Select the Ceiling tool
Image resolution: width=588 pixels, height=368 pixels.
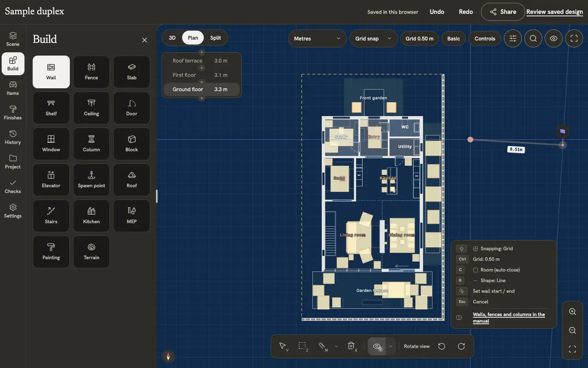[91, 108]
